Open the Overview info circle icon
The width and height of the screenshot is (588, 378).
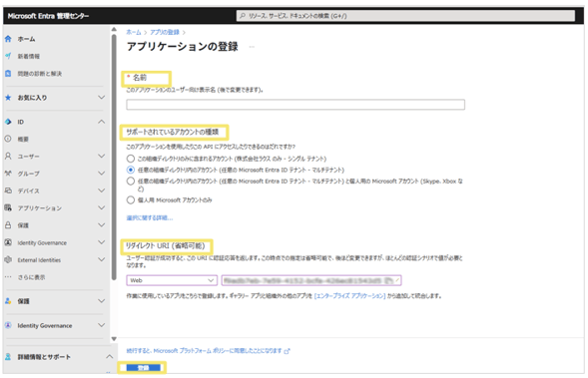click(x=8, y=139)
